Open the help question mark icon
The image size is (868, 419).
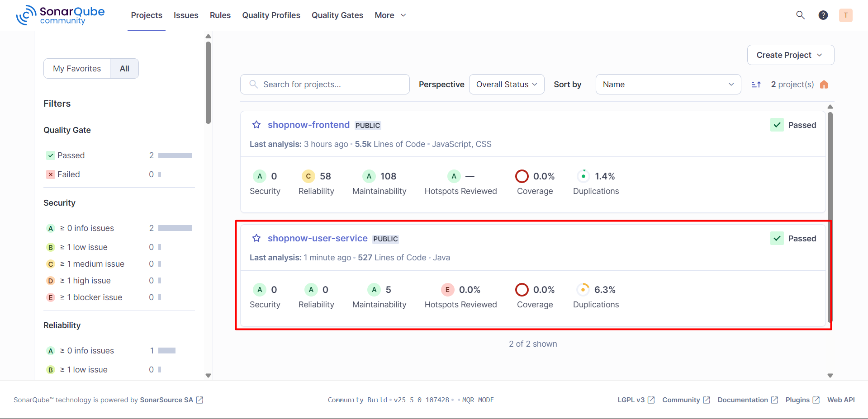tap(823, 15)
